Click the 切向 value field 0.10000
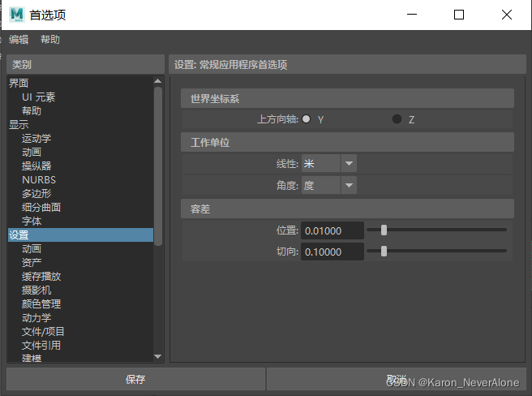 click(332, 252)
